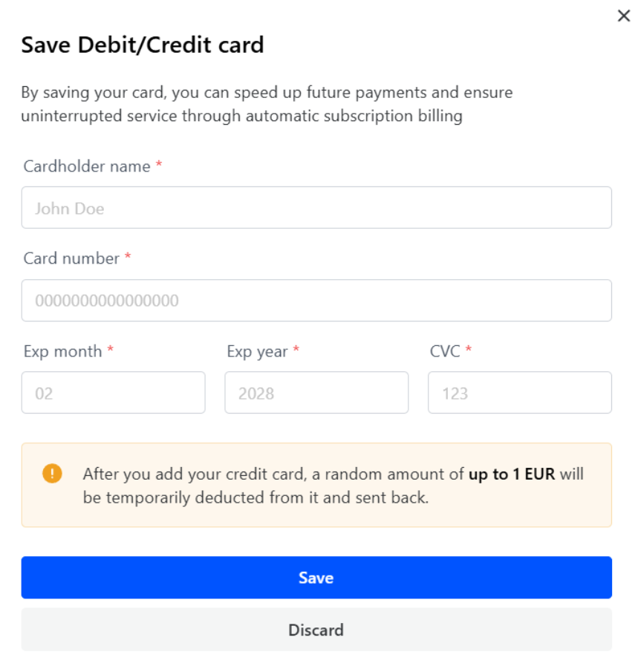Select the Exp month input box
The width and height of the screenshot is (638, 672).
(113, 393)
